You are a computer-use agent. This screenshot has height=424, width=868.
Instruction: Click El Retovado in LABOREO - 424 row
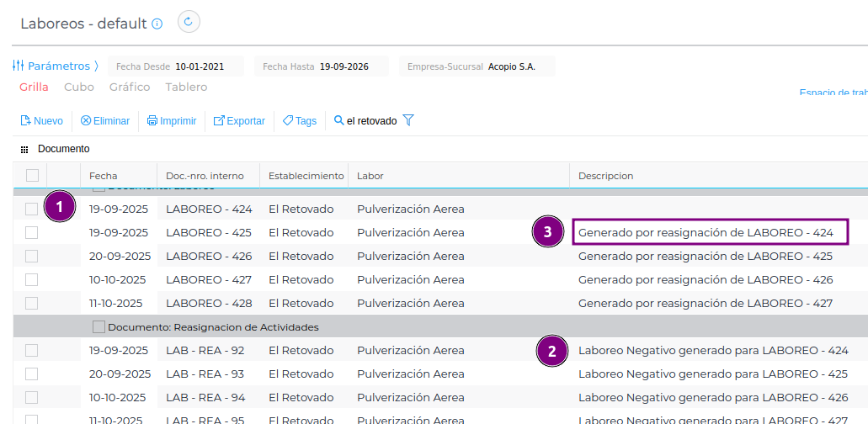pos(301,209)
